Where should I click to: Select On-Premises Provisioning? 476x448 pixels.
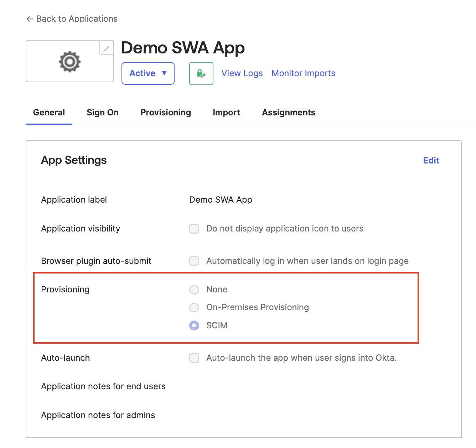(x=194, y=307)
